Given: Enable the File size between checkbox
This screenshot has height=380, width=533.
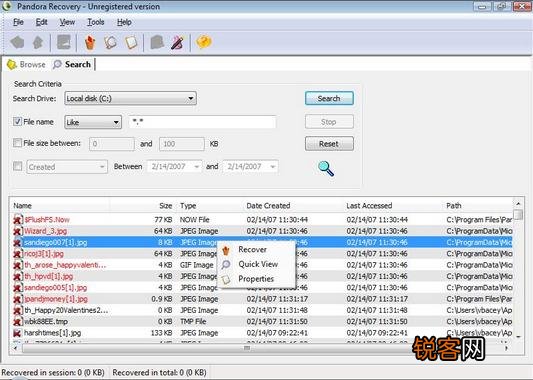Looking at the screenshot, I should click(x=17, y=143).
